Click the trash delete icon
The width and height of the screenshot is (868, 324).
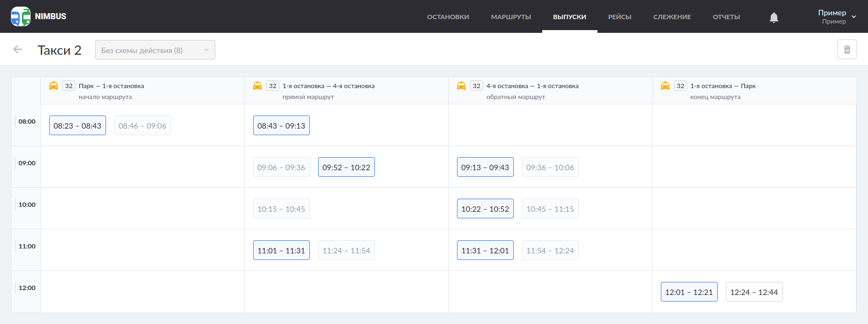pos(847,50)
